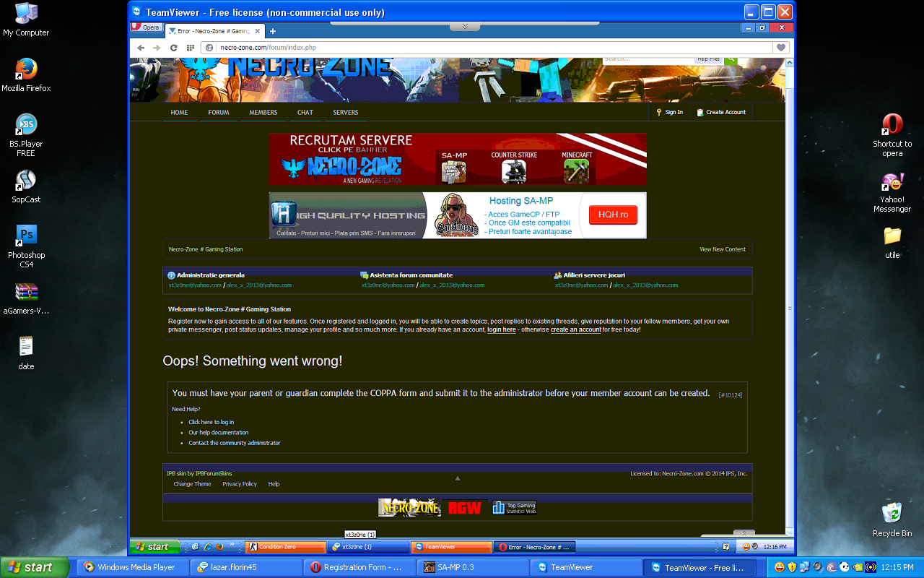
Task: Click the View New Content link
Action: point(723,249)
